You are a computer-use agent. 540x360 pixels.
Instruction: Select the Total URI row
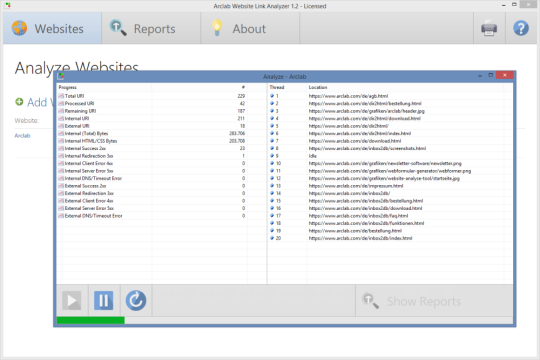tap(152, 96)
